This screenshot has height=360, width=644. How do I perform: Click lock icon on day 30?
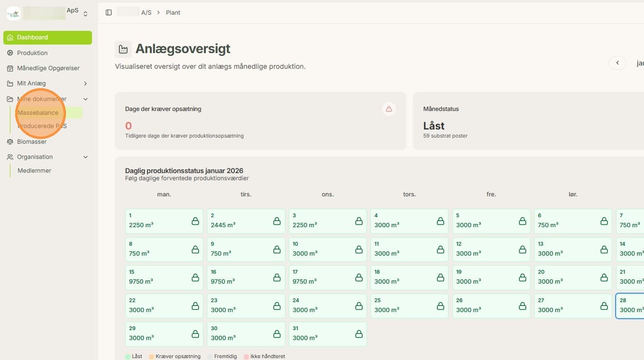pyautogui.click(x=277, y=334)
